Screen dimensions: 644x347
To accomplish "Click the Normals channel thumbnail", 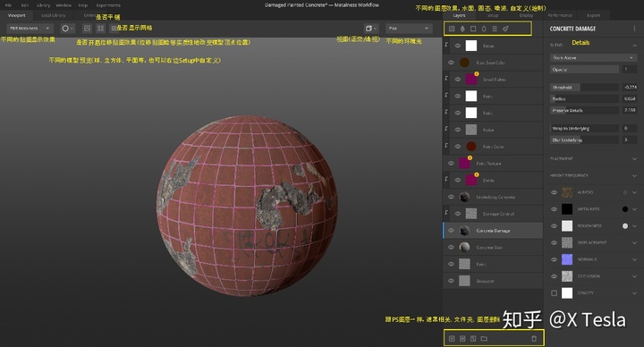I will 567,259.
